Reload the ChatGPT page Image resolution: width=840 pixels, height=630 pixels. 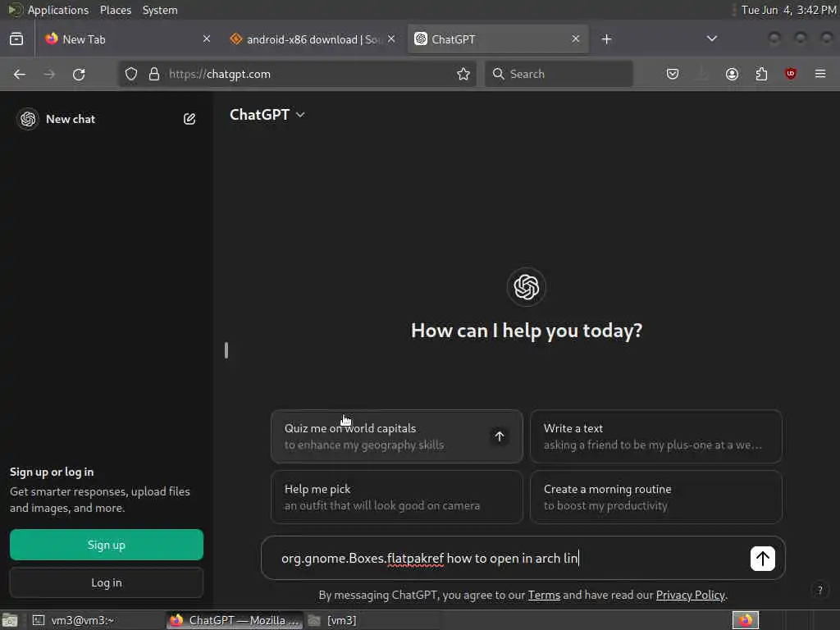click(x=79, y=74)
